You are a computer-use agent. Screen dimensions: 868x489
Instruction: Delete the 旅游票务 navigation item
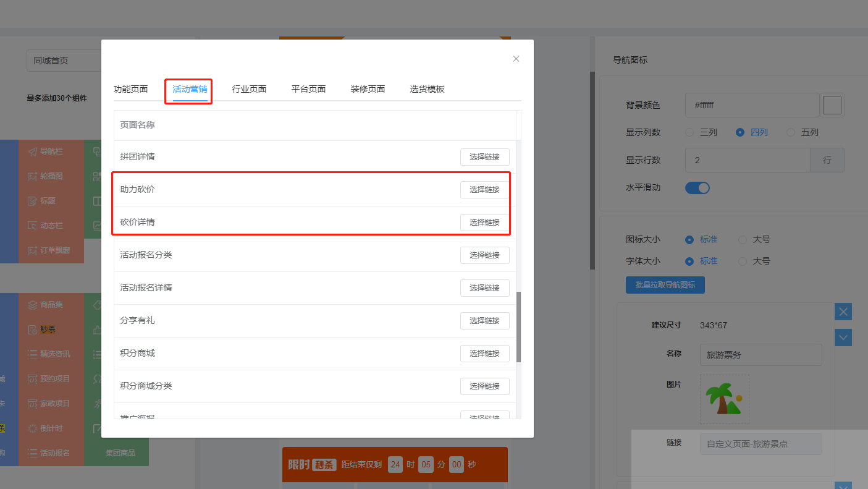click(x=843, y=312)
